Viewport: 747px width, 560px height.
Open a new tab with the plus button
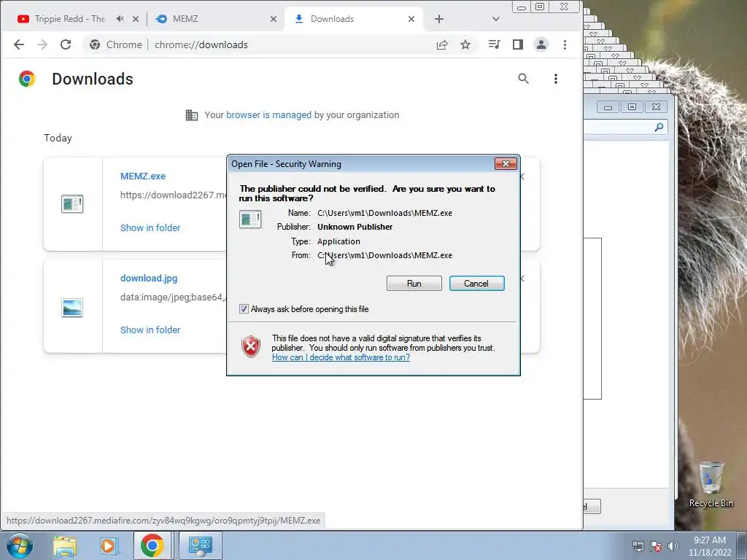(x=439, y=19)
